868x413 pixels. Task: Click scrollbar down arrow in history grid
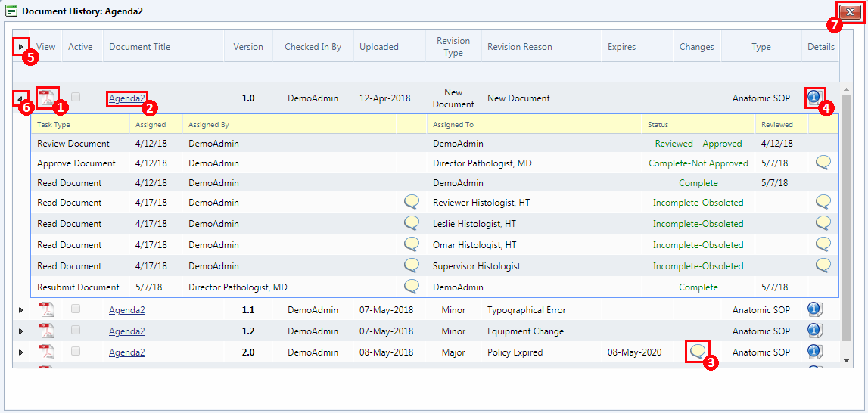click(845, 360)
